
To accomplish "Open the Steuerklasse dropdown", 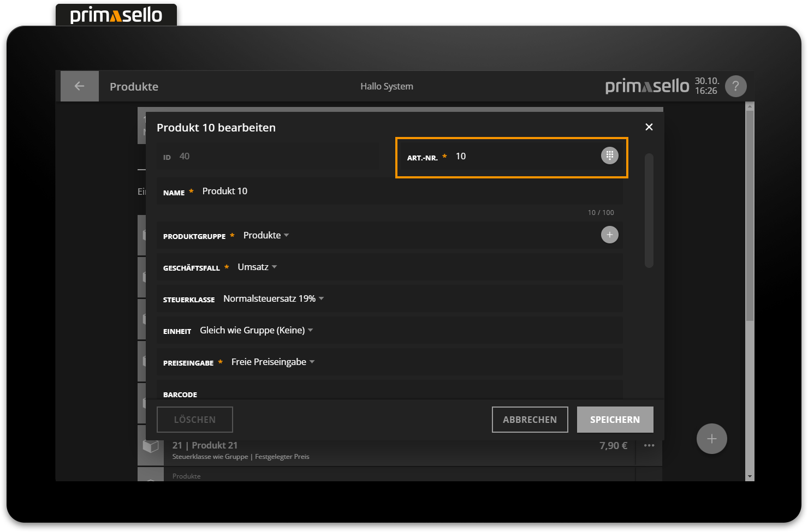I will [273, 298].
